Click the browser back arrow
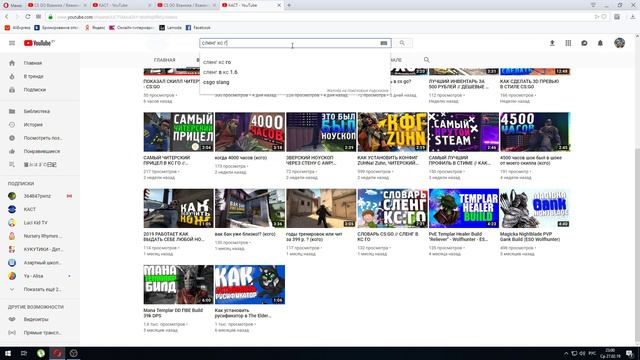 click(7, 17)
